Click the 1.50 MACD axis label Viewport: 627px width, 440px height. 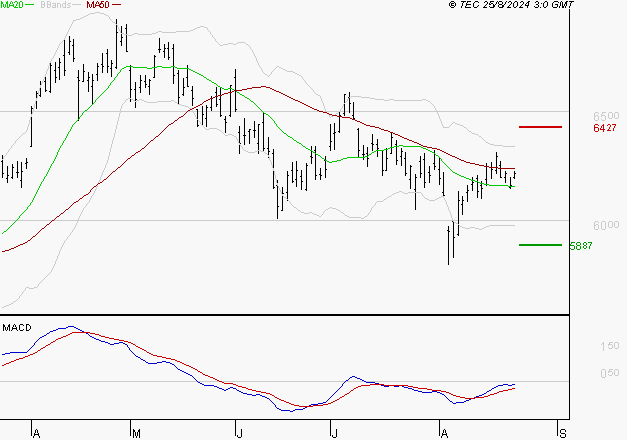pos(610,346)
